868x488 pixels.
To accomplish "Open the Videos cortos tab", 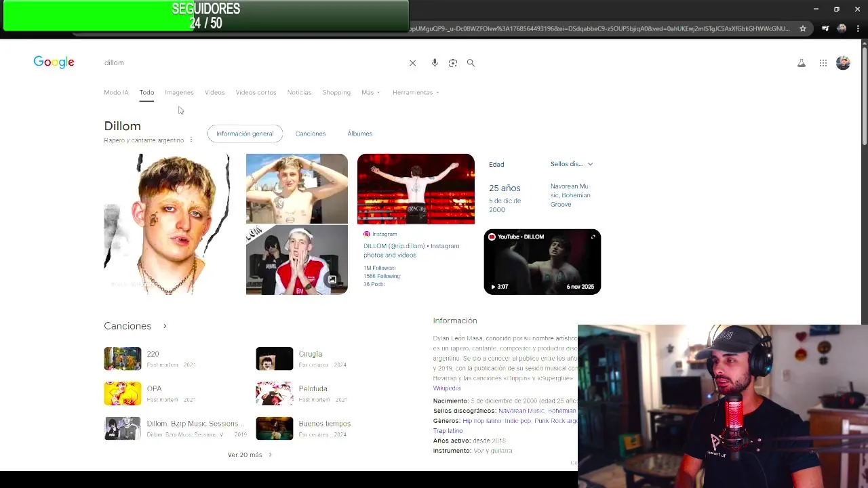I will pyautogui.click(x=256, y=92).
